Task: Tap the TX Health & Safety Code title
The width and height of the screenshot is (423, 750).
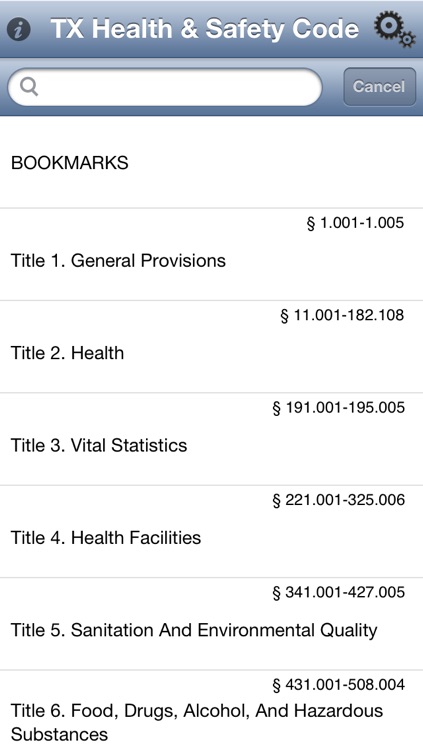Action: coord(204,29)
